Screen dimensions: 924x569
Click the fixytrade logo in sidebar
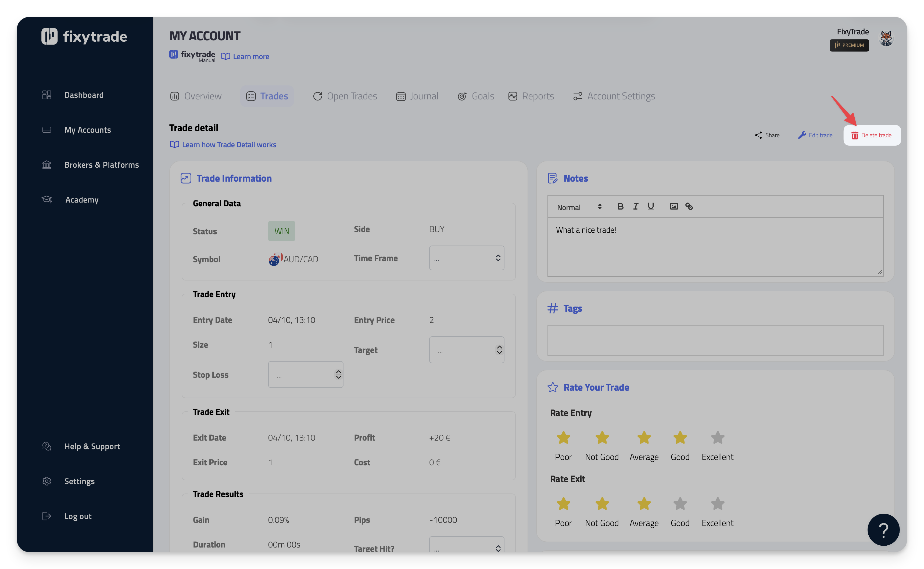coord(84,37)
